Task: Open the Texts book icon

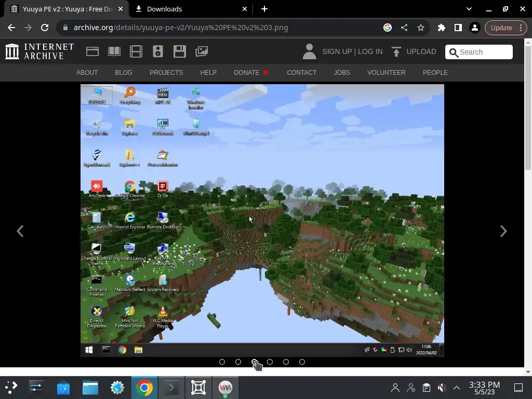Action: pos(114,51)
